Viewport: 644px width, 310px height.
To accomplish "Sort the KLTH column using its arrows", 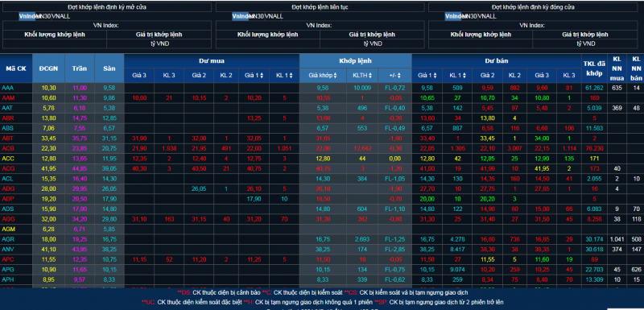I will (x=370, y=76).
